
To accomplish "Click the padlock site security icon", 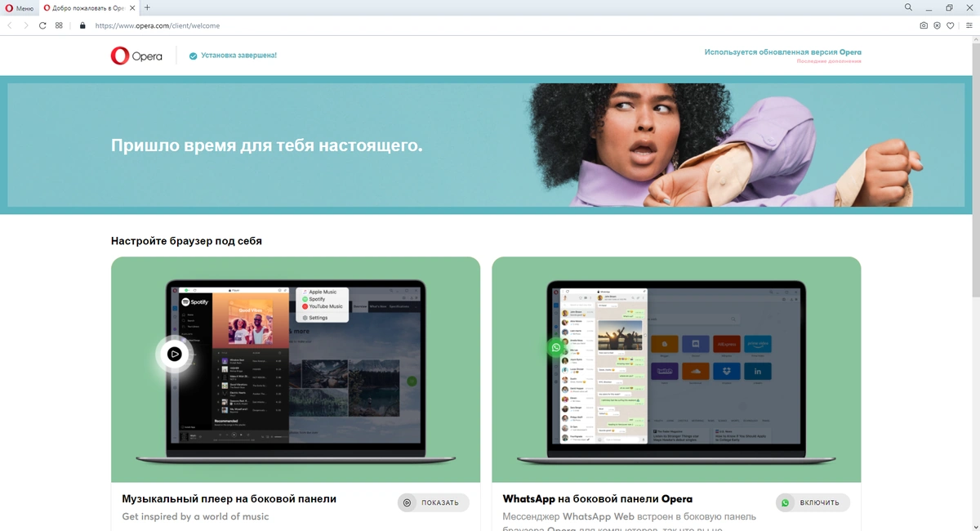I will 82,25.
